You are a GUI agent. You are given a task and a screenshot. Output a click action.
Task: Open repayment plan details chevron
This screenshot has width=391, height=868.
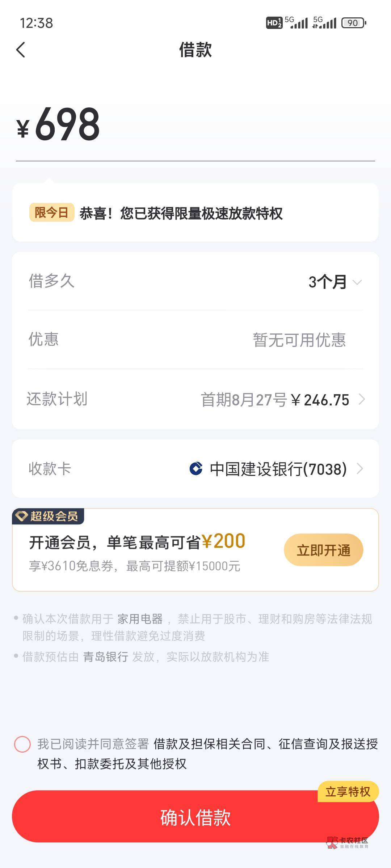tap(361, 400)
